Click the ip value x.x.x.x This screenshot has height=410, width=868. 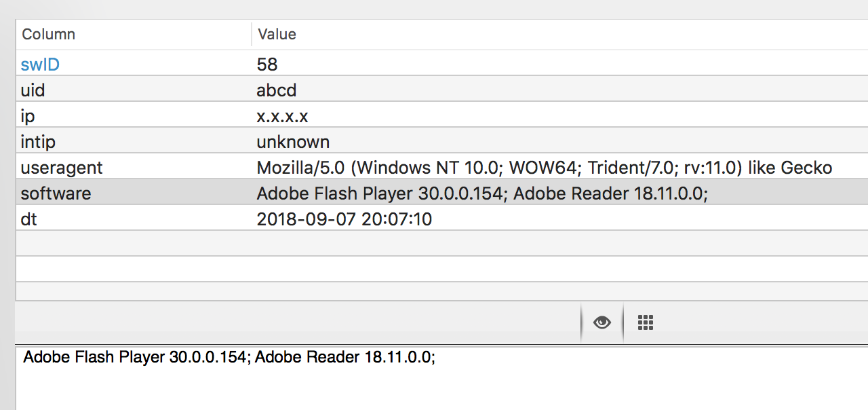click(x=282, y=116)
